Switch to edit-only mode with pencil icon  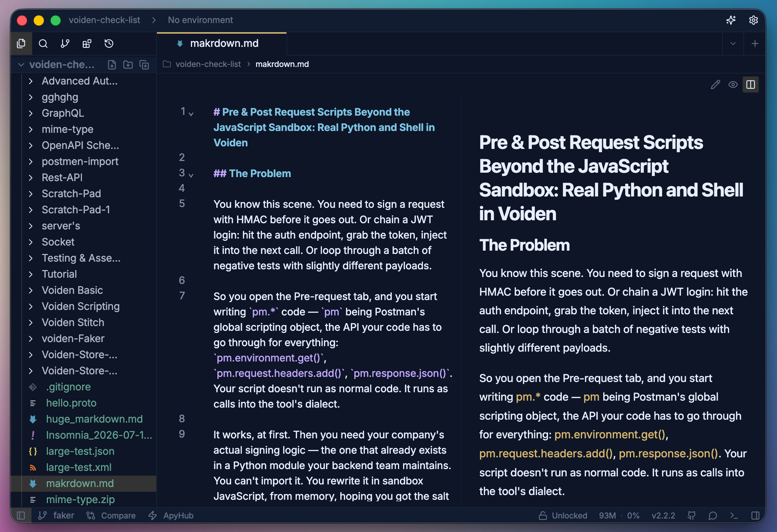tap(716, 85)
